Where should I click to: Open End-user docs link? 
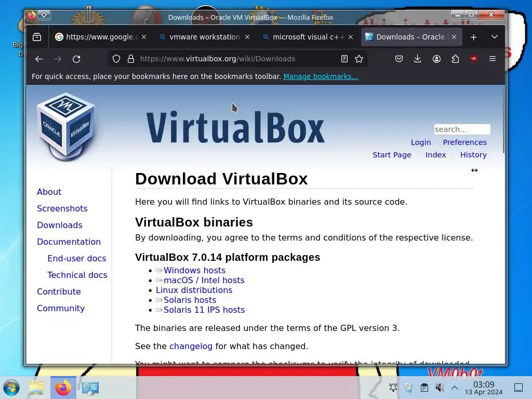coord(77,259)
